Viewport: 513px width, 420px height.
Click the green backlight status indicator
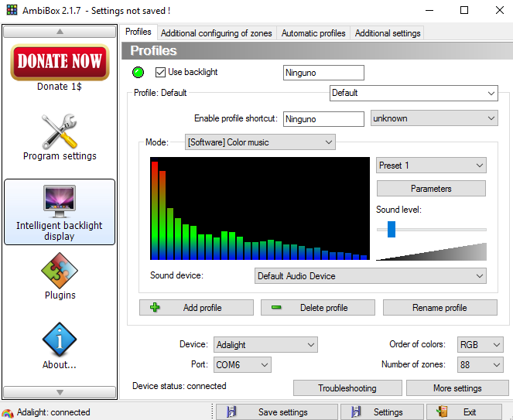point(139,73)
